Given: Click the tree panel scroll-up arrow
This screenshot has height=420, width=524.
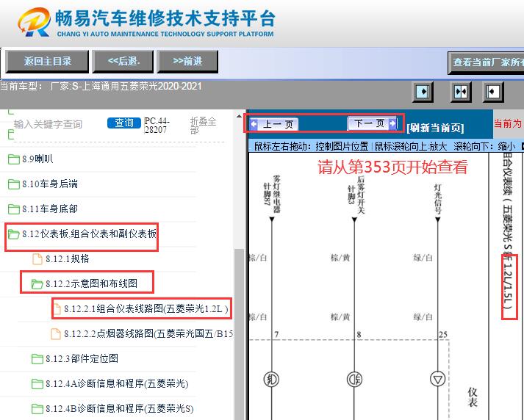Looking at the screenshot, I should click(239, 117).
